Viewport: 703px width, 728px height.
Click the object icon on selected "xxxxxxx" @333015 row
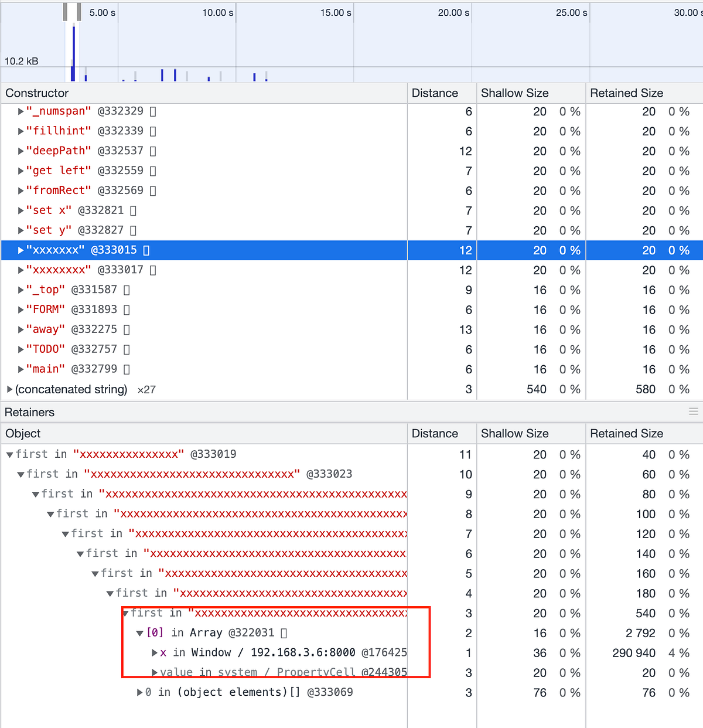(146, 250)
